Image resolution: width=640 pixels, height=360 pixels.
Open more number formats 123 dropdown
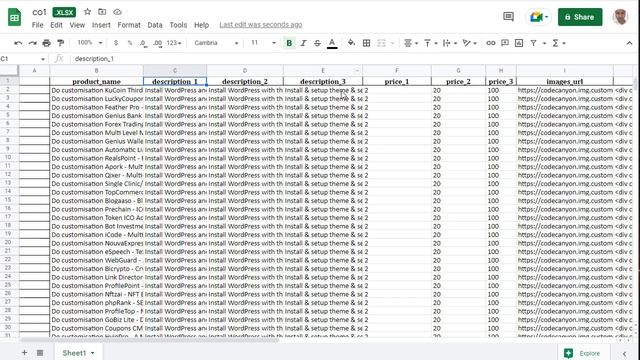[x=174, y=43]
